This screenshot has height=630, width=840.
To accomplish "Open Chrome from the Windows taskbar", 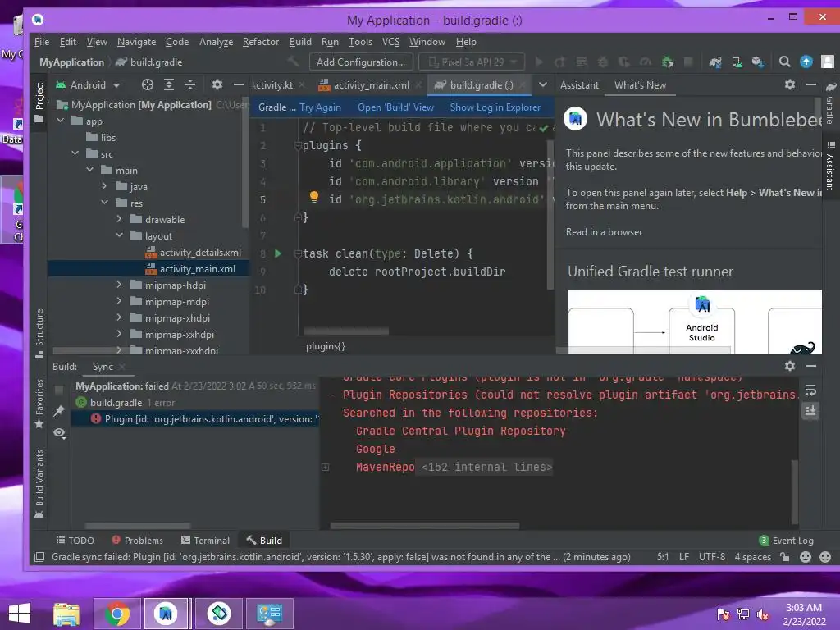I will 117,614.
